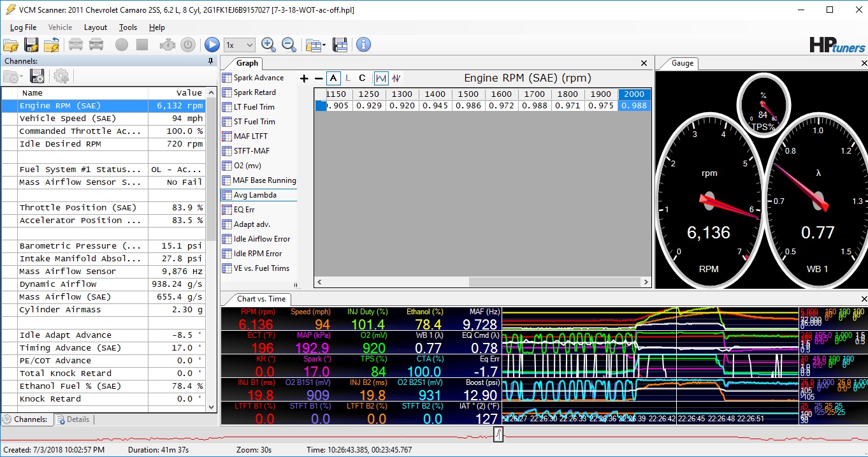Open the blue info icon
This screenshot has width=868, height=457.
coord(363,45)
